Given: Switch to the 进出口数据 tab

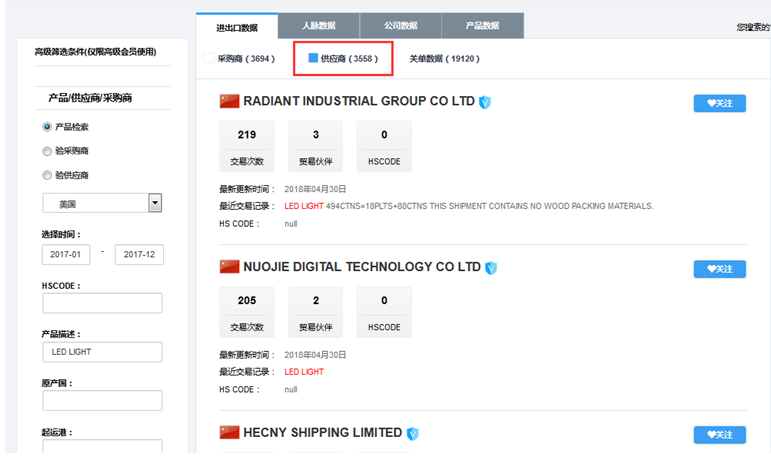Looking at the screenshot, I should click(x=237, y=27).
